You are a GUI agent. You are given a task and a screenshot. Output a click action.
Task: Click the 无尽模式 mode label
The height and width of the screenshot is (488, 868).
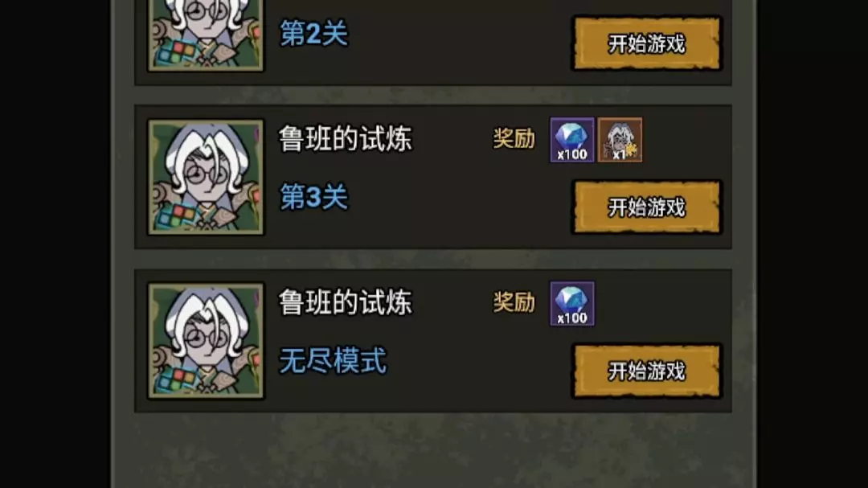333,361
